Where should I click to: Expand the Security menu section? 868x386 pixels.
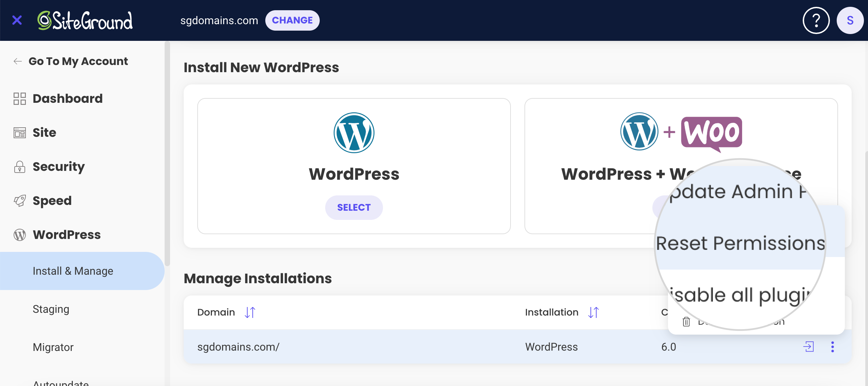click(59, 166)
